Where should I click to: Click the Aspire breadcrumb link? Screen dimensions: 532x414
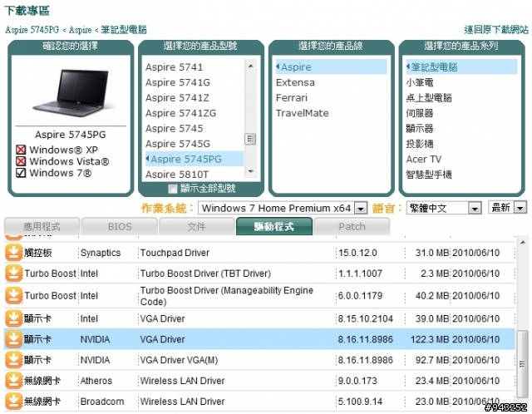click(80, 30)
